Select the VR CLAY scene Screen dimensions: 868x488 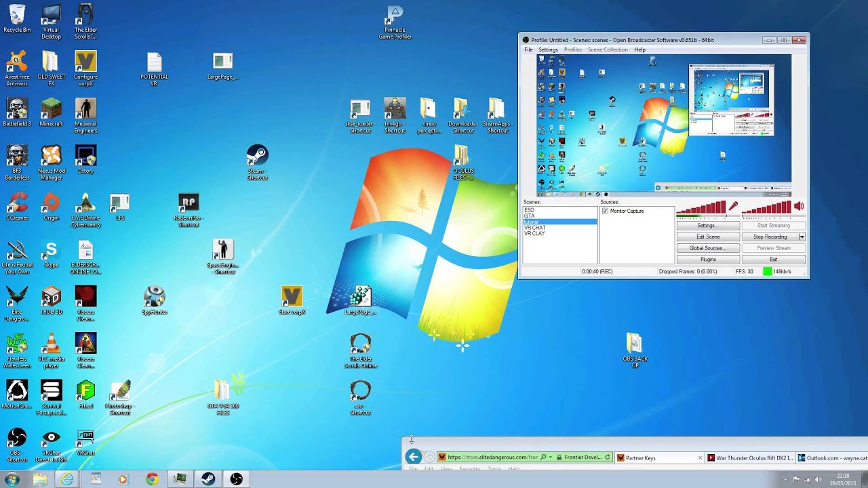click(534, 234)
